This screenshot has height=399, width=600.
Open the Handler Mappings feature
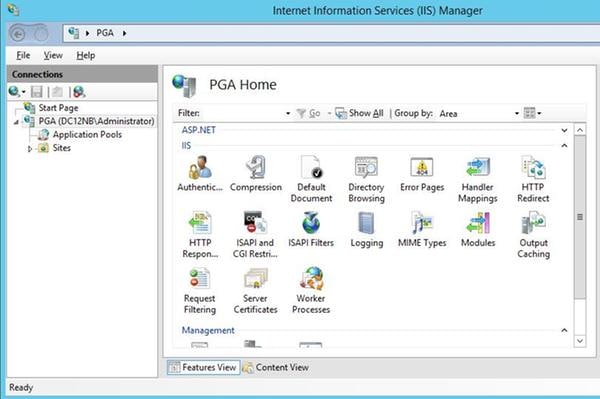point(478,179)
